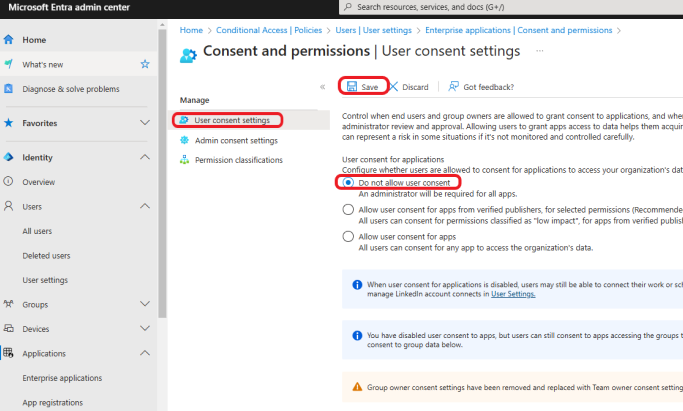683x411 pixels.
Task: Expand the Groups section chevron
Action: [145, 304]
